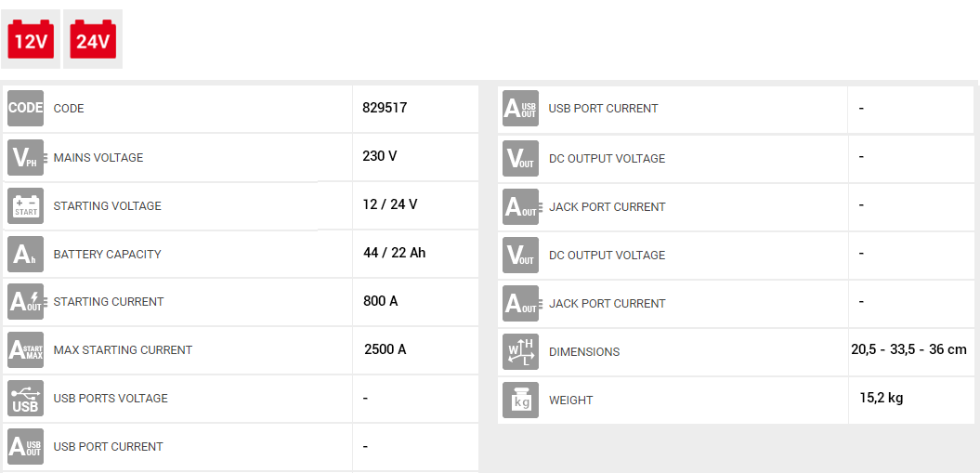
Task: Click the USB ports voltage trident icon
Action: click(x=25, y=399)
